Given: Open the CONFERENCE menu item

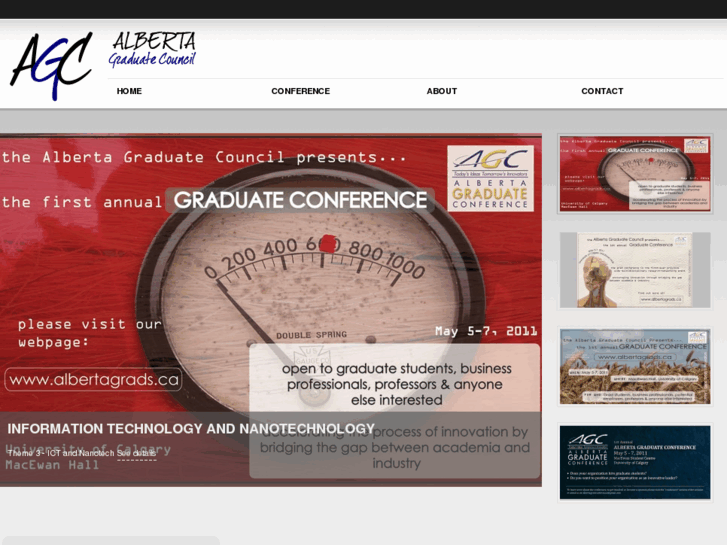Looking at the screenshot, I should (300, 91).
